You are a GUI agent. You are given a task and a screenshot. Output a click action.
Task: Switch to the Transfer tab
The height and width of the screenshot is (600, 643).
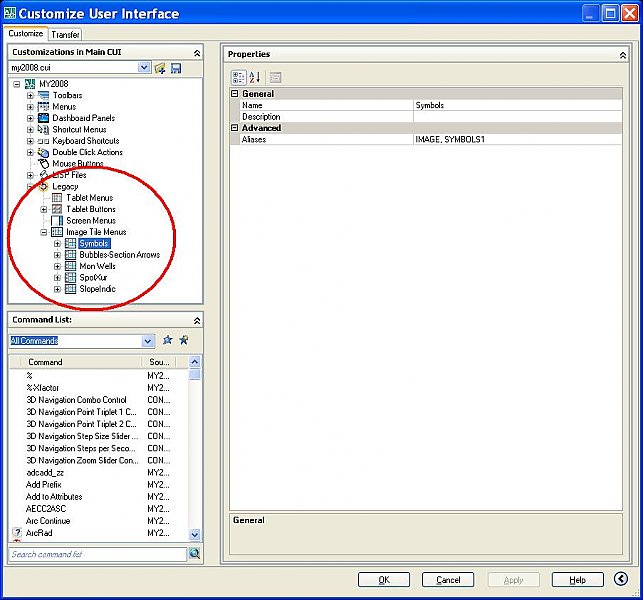[65, 35]
